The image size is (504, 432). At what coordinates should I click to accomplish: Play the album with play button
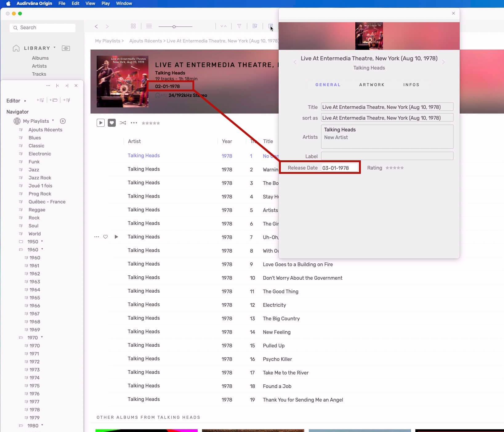click(101, 123)
